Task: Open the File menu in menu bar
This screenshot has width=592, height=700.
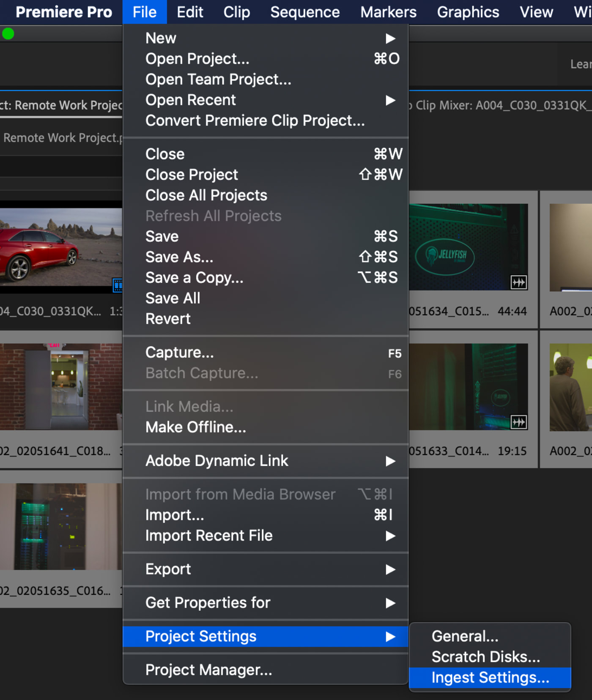Action: pyautogui.click(x=144, y=12)
